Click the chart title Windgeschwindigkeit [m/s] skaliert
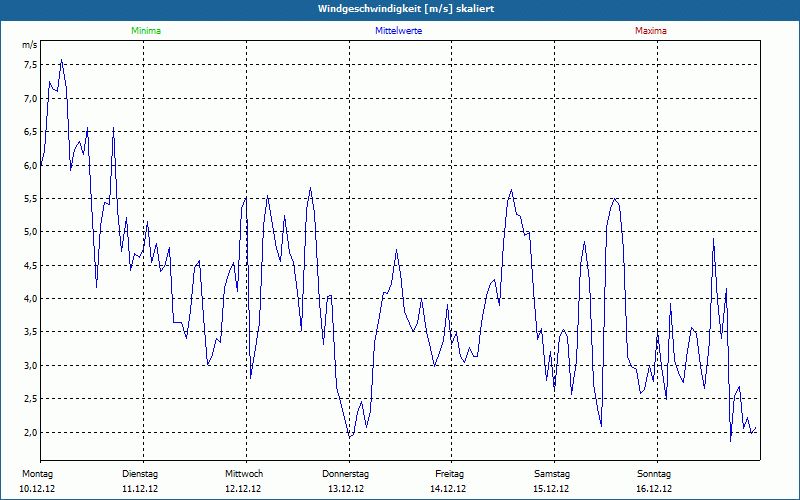Viewport: 800px width, 500px height. 406,9
